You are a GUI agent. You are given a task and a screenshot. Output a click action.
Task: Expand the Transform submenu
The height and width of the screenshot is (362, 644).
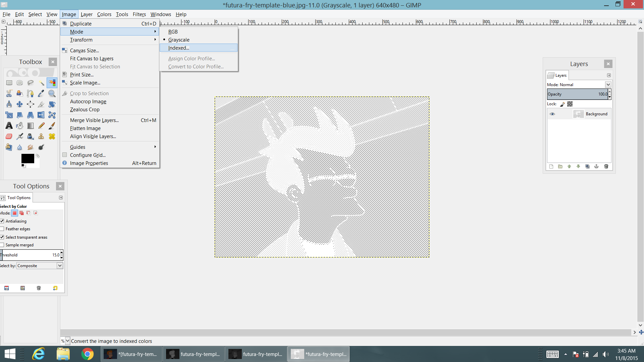coord(109,40)
